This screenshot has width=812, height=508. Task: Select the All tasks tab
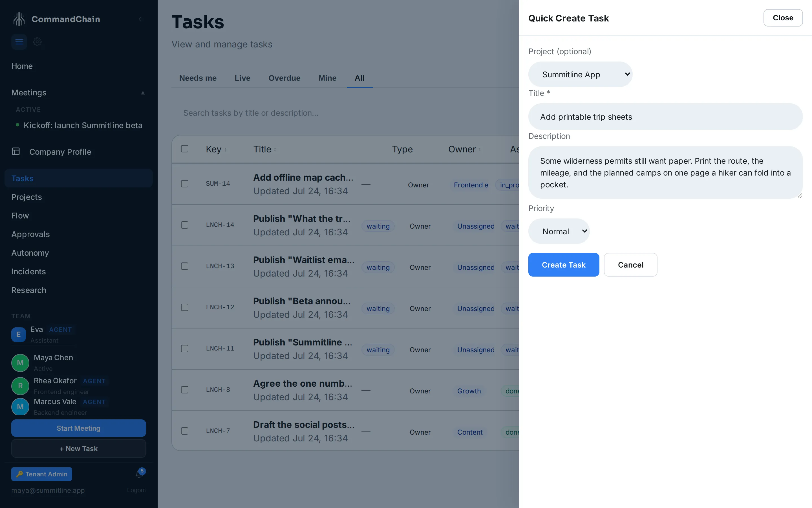[359, 78]
